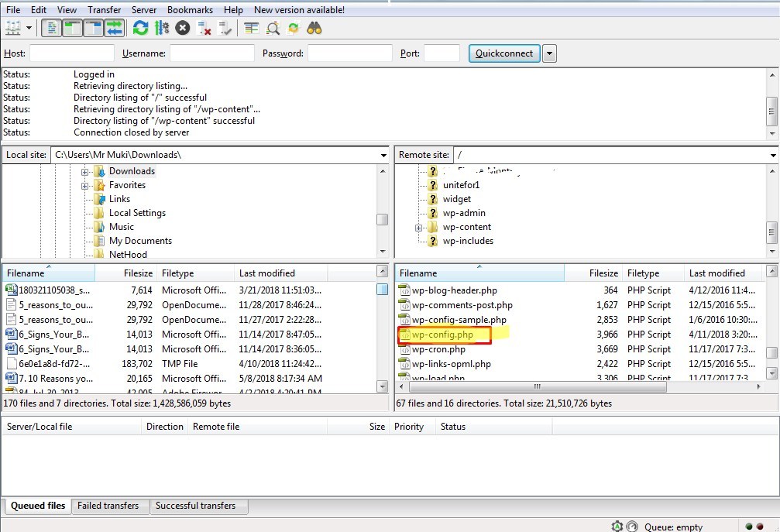Image resolution: width=780 pixels, height=532 pixels.
Task: Expand the Downloads folder node
Action: coord(84,172)
